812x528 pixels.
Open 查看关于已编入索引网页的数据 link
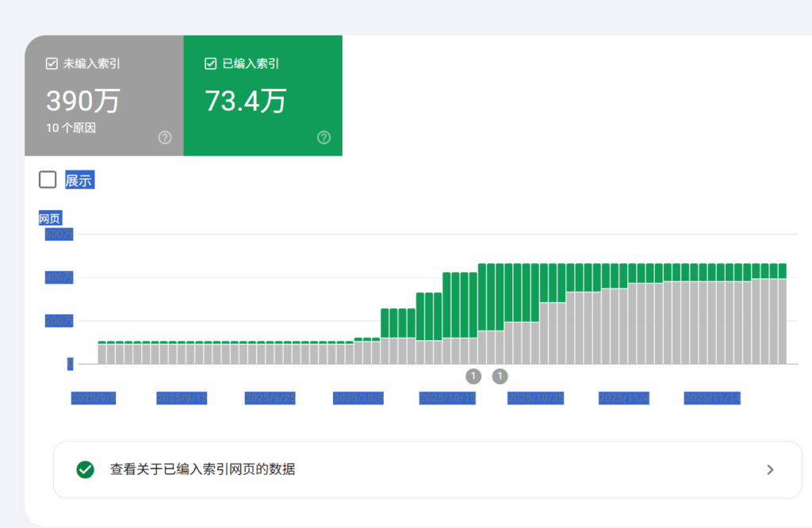(x=202, y=469)
